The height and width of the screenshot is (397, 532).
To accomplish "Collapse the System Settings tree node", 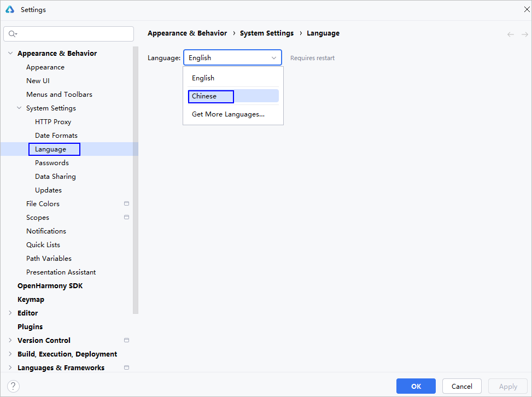I will [19, 108].
